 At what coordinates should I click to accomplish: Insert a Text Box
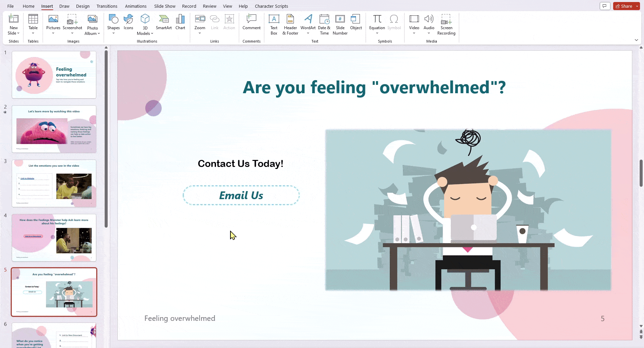(x=274, y=23)
